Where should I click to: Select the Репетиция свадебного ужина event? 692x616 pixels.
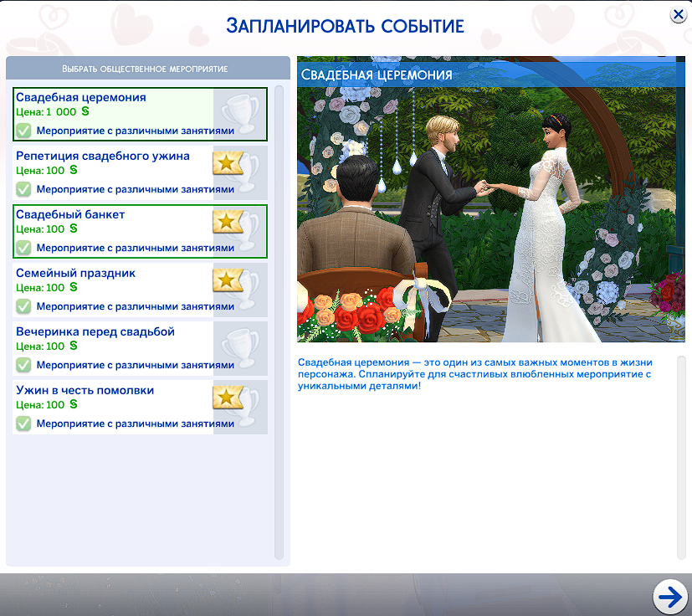tap(140, 173)
